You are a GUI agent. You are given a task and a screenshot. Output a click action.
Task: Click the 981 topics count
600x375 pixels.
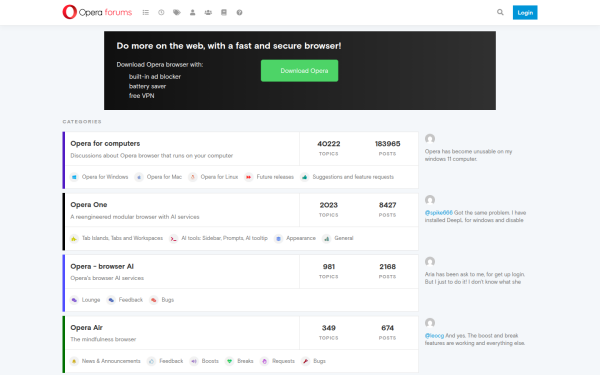tap(329, 267)
